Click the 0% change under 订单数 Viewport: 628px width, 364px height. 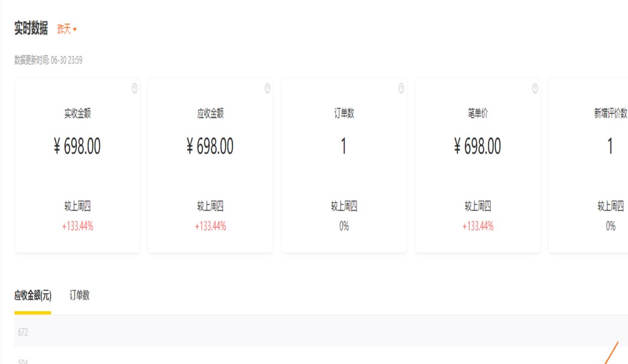coord(344,226)
